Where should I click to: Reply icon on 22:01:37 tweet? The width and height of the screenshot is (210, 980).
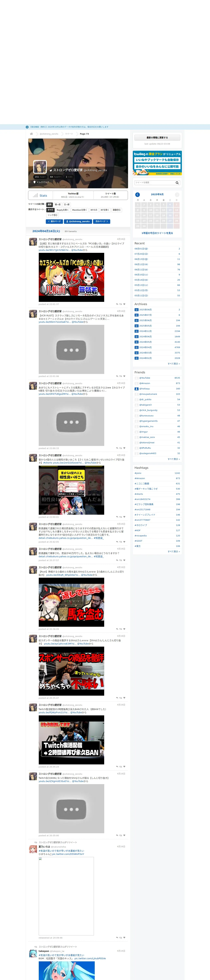[117, 304]
